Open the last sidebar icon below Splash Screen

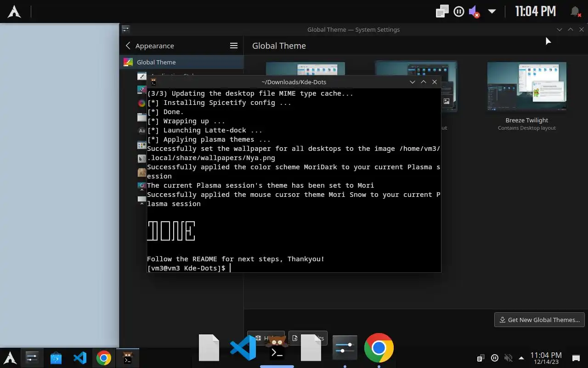(x=142, y=200)
